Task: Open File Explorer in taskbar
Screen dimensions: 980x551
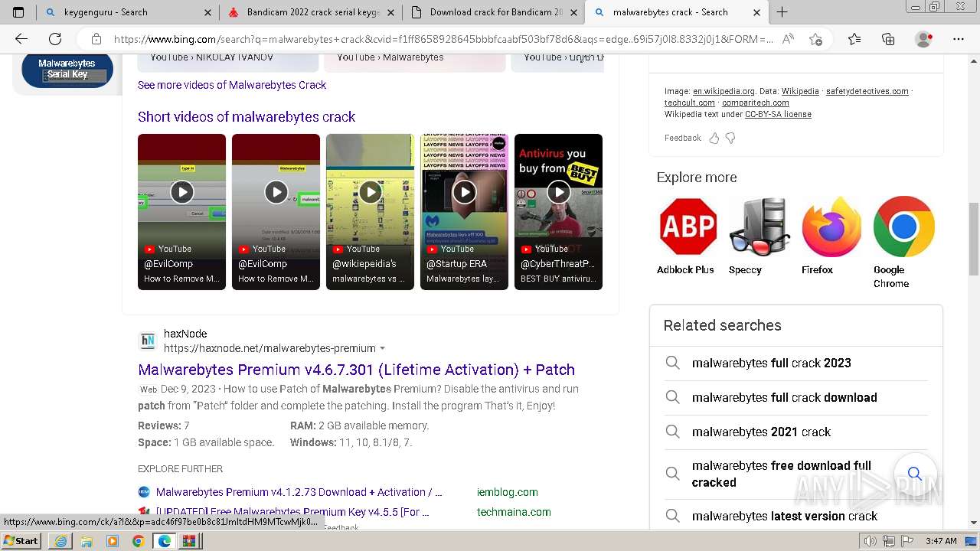Action: pyautogui.click(x=87, y=541)
